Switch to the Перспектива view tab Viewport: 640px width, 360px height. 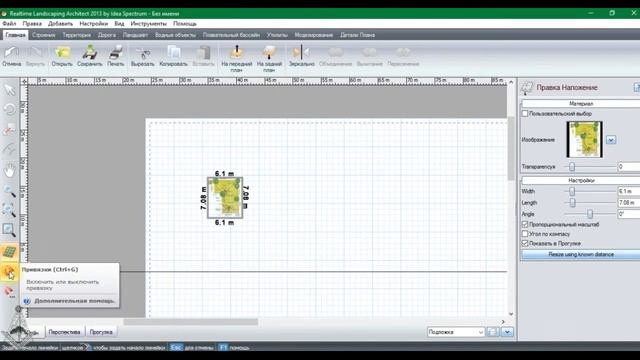[x=64, y=332]
